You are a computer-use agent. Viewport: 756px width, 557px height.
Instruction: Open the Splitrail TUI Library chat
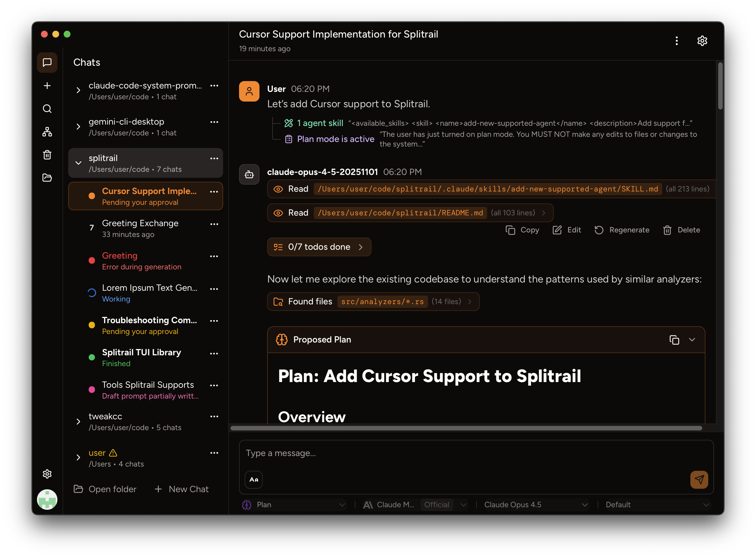point(145,358)
